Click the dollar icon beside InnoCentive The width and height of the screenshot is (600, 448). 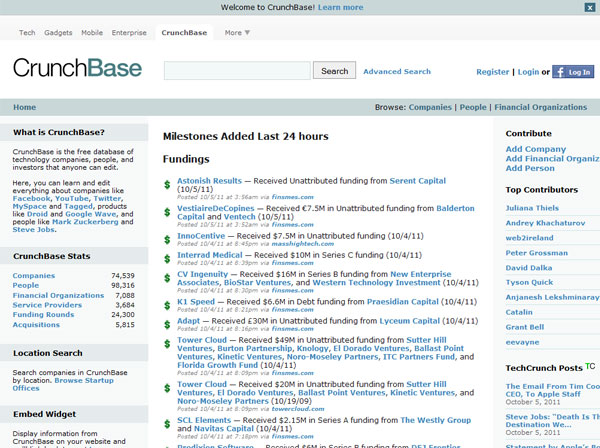pyautogui.click(x=167, y=240)
